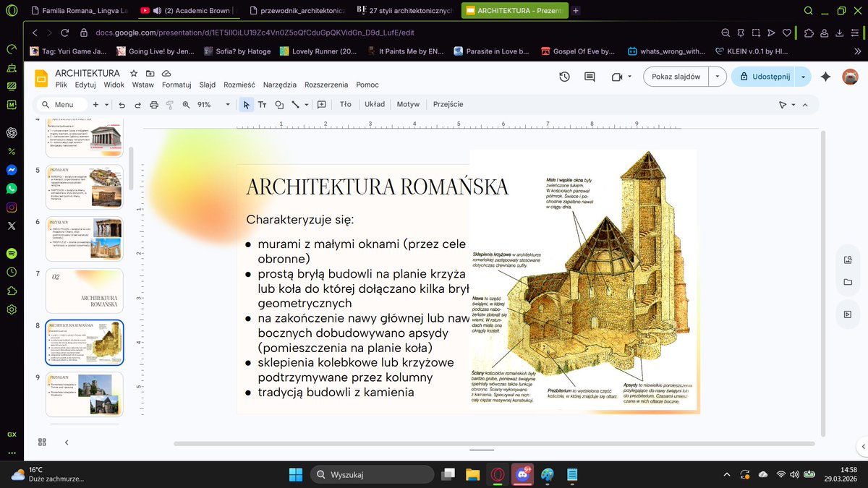Open ChatGPT icon in Opera sidebar
The height and width of the screenshot is (488, 868).
12,133
